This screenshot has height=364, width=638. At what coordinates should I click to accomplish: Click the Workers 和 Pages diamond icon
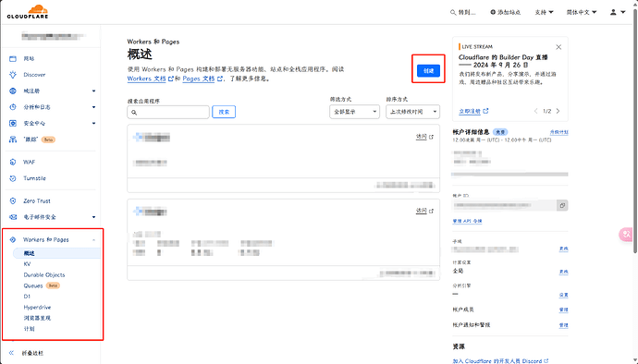[x=13, y=239]
